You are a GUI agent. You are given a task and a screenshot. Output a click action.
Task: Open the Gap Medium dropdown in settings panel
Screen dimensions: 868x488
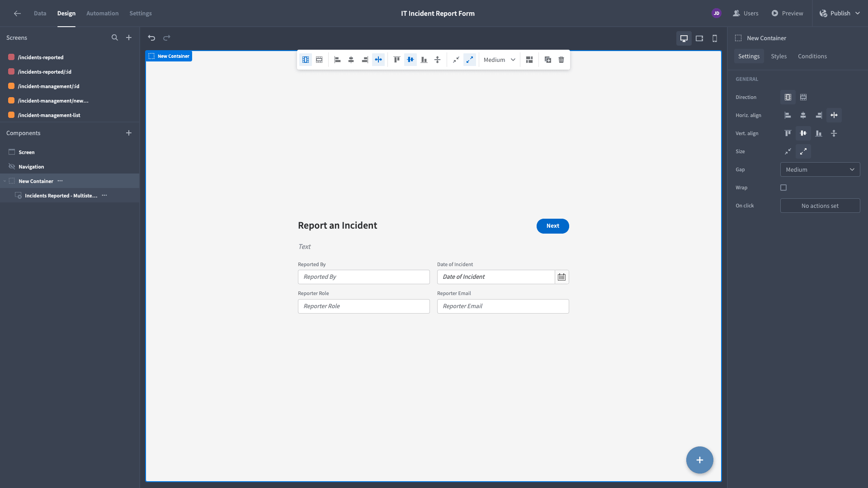point(820,169)
